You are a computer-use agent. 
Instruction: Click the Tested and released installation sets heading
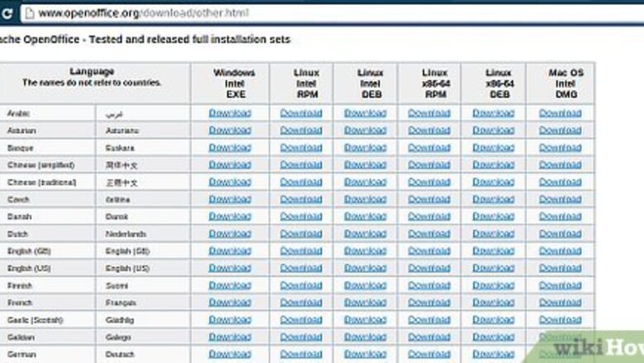coord(145,40)
